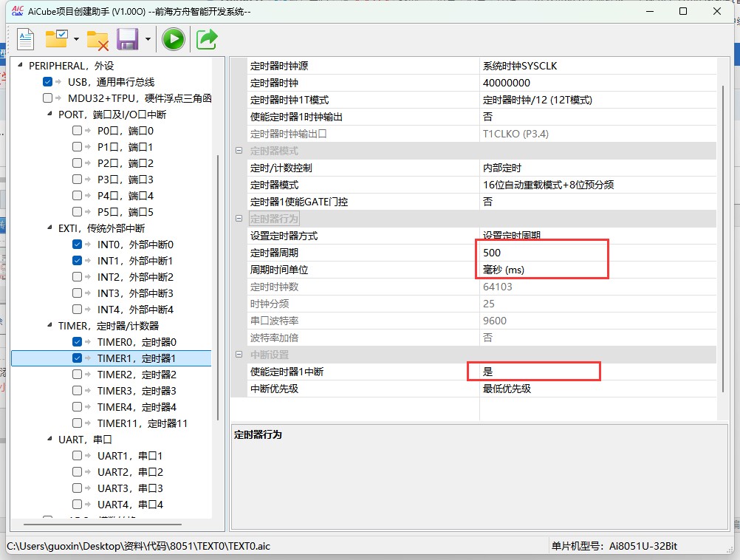Click the 使能定时器1中断 value 是

pos(598,372)
